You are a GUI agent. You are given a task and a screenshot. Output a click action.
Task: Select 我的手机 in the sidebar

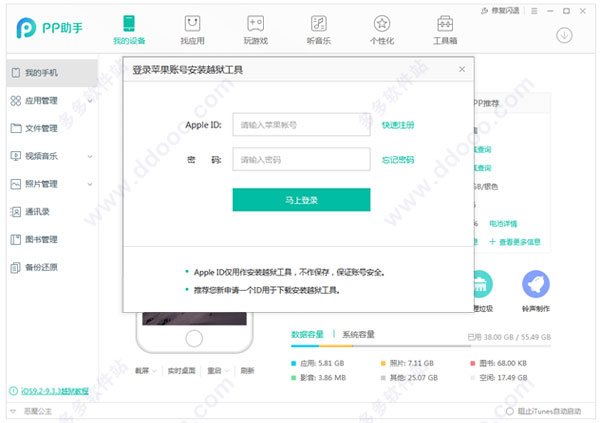(x=52, y=73)
